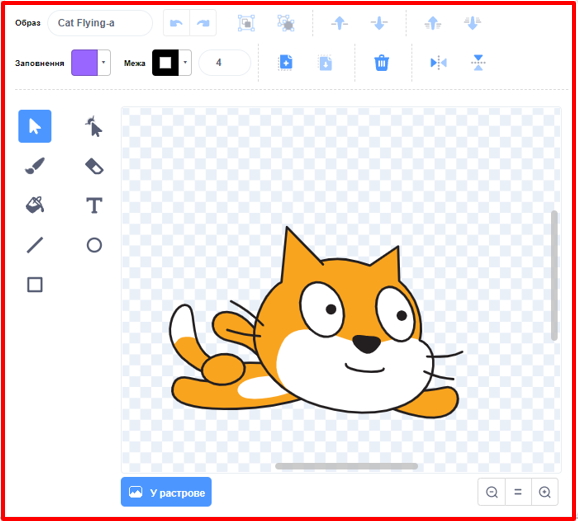This screenshot has height=522, width=578.
Task: Activate the Line tool
Action: (35, 245)
